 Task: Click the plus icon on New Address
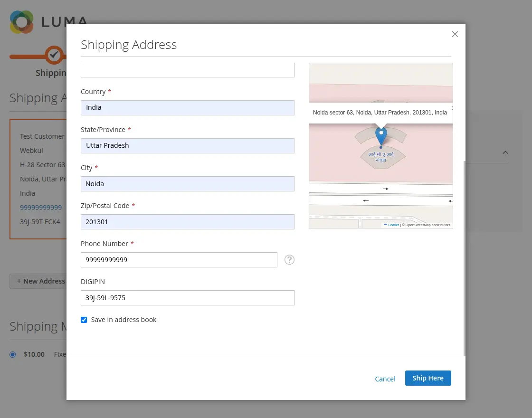point(19,281)
